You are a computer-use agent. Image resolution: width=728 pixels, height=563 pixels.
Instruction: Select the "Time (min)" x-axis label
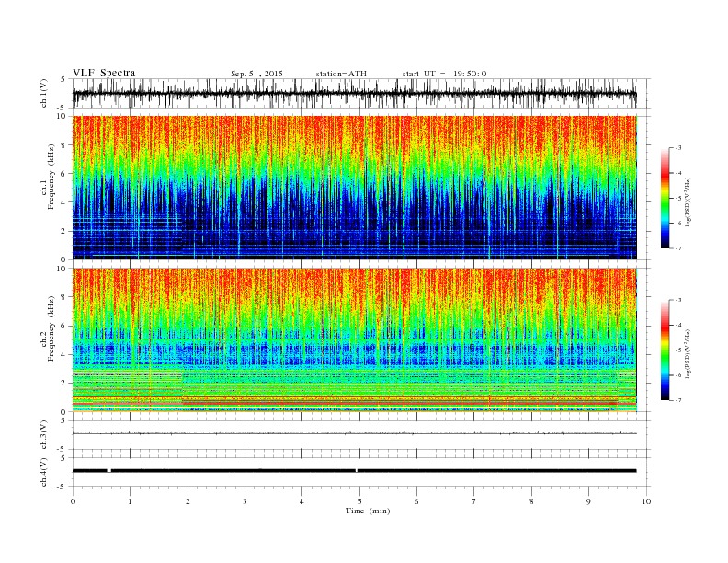(368, 511)
